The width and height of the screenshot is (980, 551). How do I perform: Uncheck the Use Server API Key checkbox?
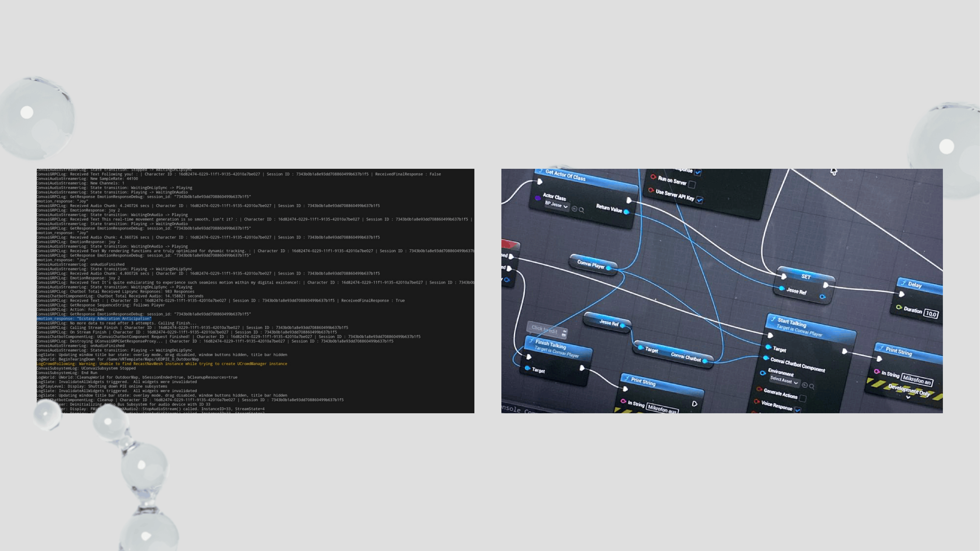click(x=699, y=200)
